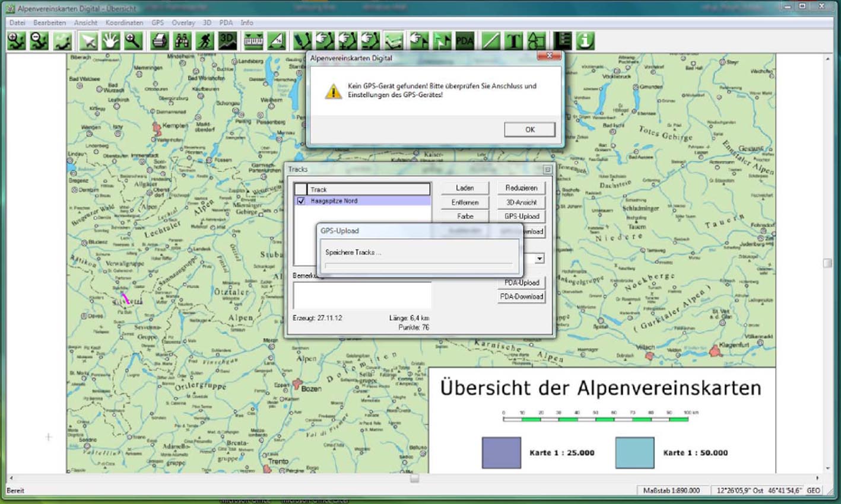Viewport: 841px width, 504px height.
Task: Click the Punkte: 76 text
Action: [x=414, y=327]
